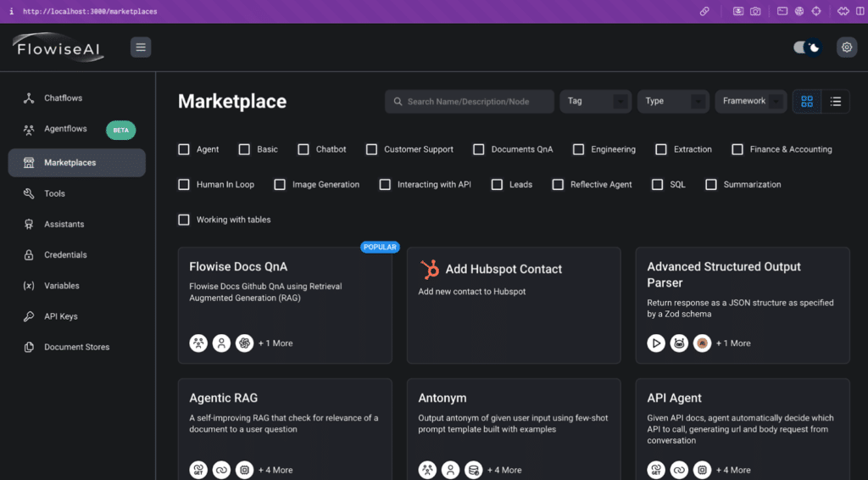This screenshot has width=868, height=480.
Task: Tick the Image Generation checkbox
Action: (x=280, y=184)
